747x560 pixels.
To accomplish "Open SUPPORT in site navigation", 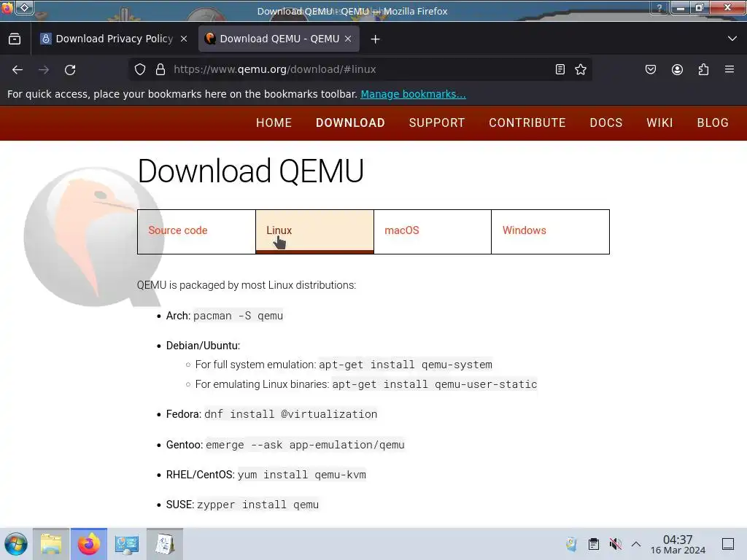I will [x=437, y=122].
